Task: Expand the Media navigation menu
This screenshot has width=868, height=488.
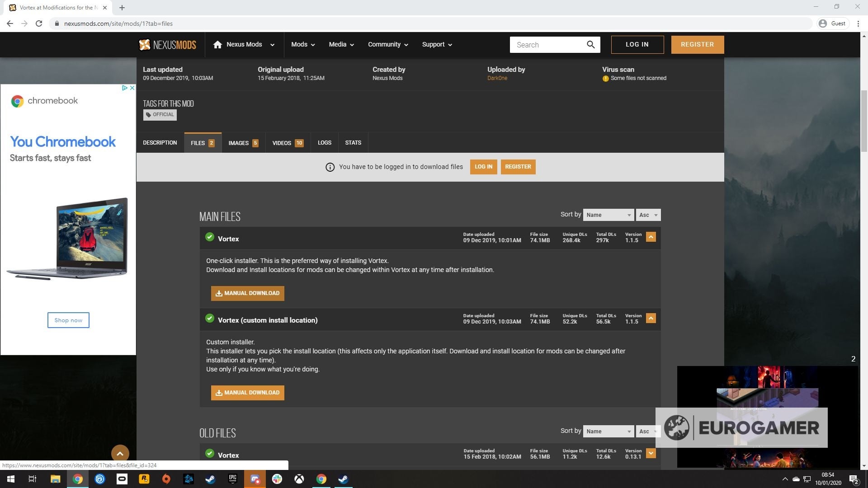Action: (341, 44)
